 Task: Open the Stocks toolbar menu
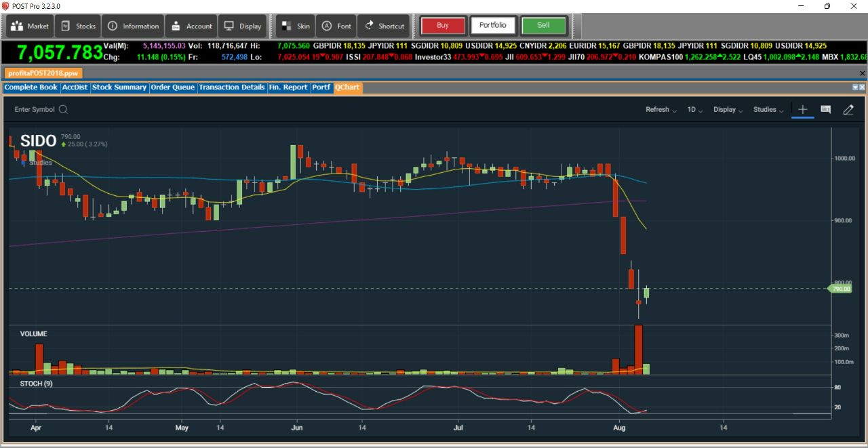[78, 26]
